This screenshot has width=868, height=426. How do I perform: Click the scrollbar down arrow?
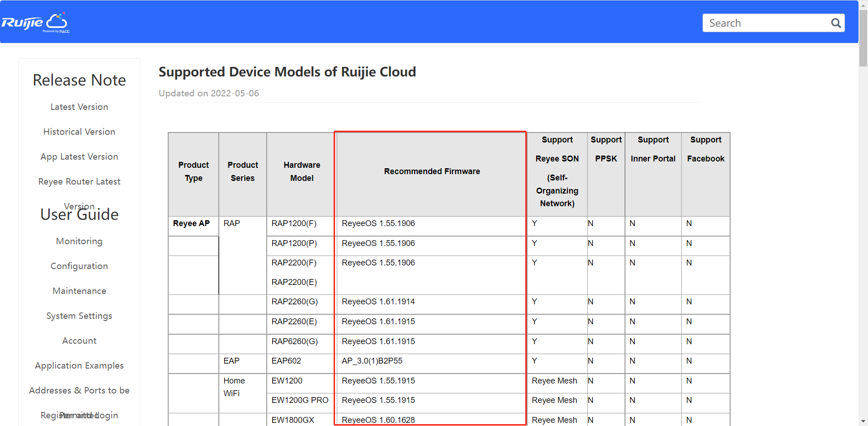click(863, 421)
